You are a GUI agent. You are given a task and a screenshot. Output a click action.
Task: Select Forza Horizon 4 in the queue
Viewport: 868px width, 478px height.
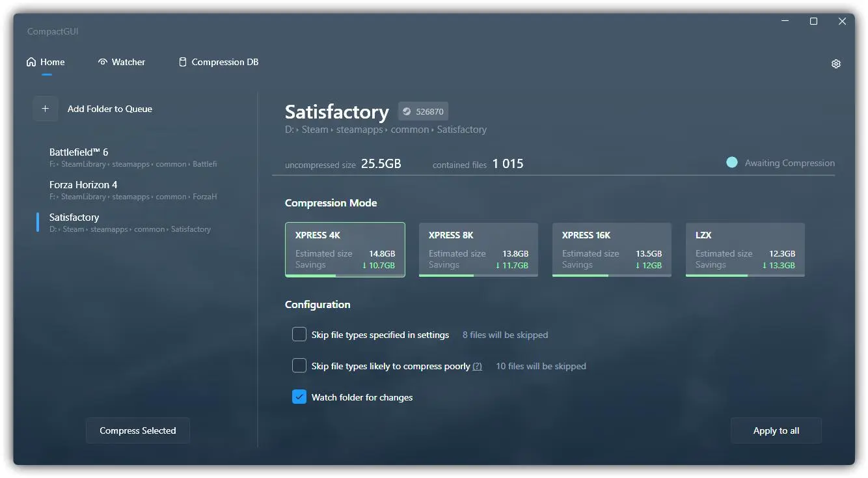point(133,190)
